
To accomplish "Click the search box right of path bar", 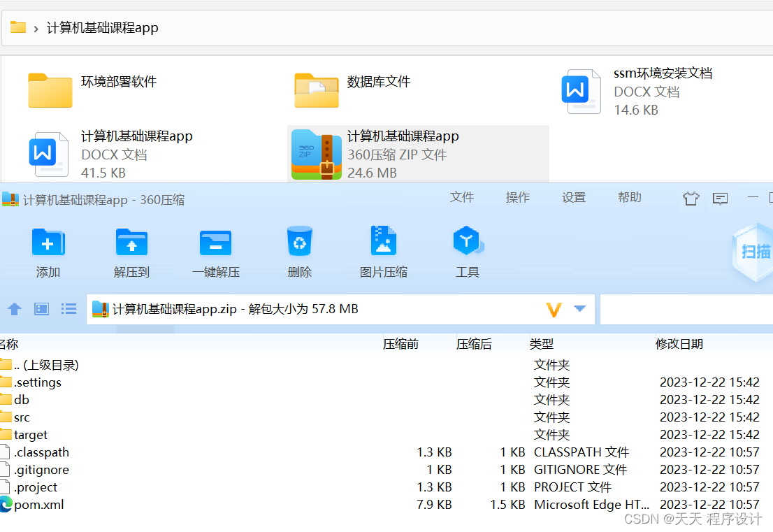I will click(x=686, y=309).
